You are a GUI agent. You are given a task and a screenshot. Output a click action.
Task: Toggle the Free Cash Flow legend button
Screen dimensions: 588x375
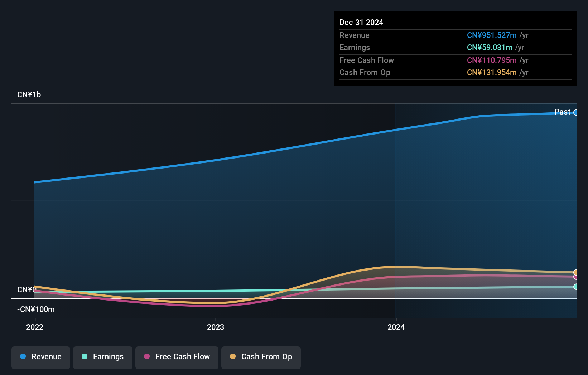(x=177, y=357)
